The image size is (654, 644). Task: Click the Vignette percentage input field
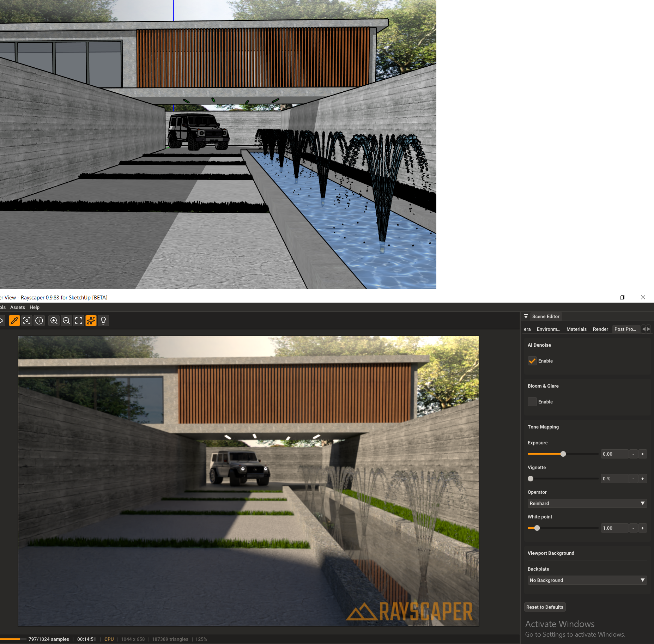614,479
